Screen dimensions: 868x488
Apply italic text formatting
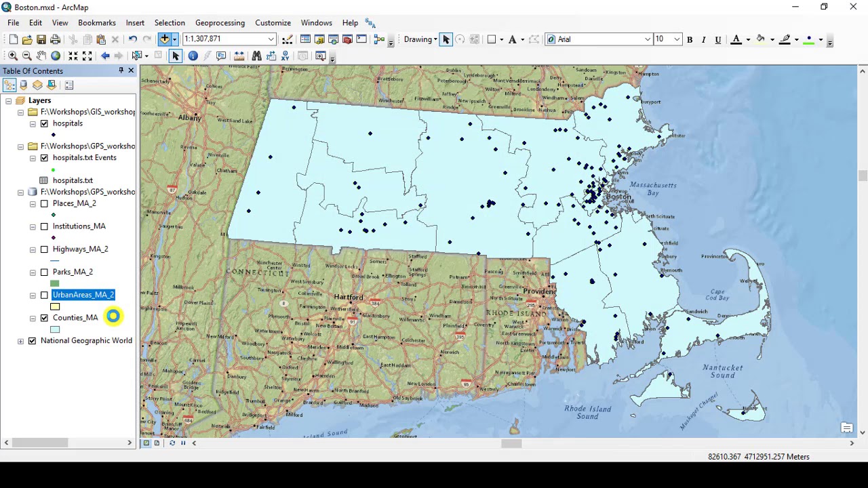[704, 39]
